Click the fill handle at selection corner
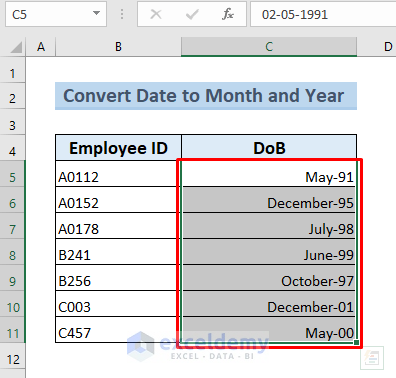Viewport: 396px width, 378px height. [x=356, y=342]
